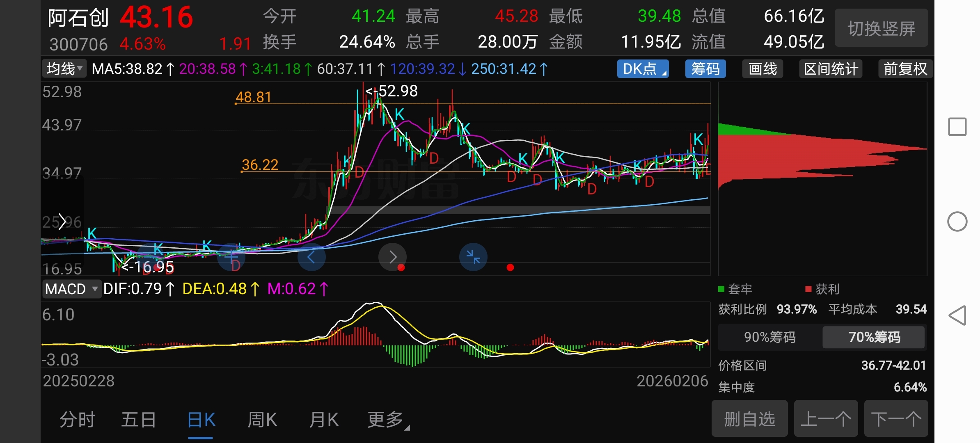Open the 均线 indicator dropdown
Viewport: 980px width, 443px height.
coord(64,69)
